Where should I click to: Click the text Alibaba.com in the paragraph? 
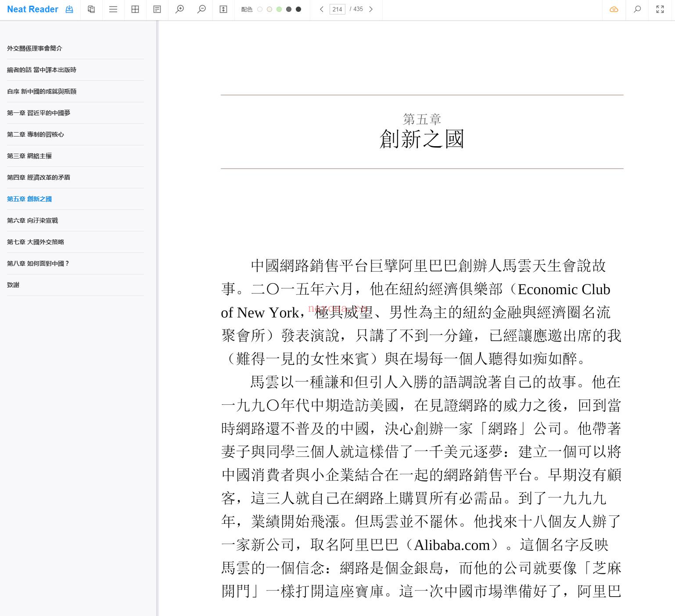coord(452,545)
